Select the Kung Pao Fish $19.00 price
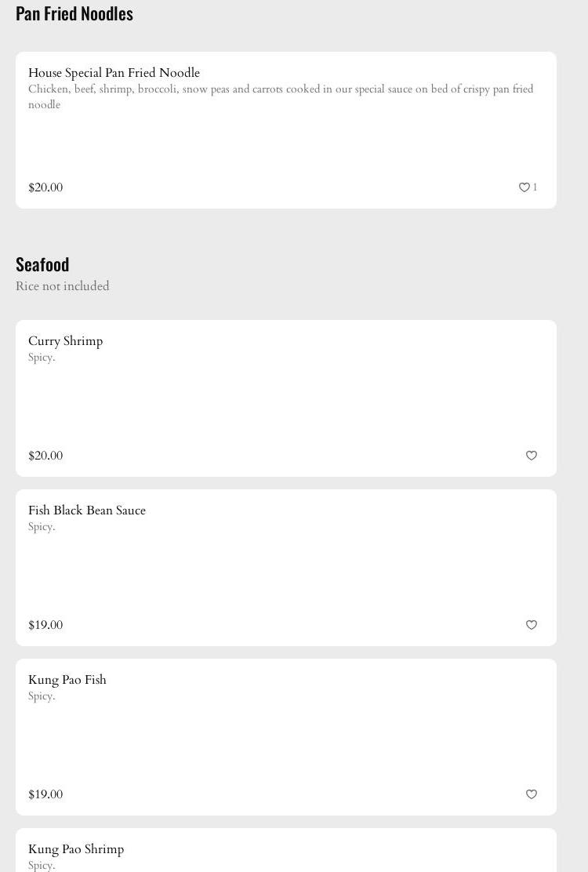This screenshot has width=588, height=872. pos(45,794)
